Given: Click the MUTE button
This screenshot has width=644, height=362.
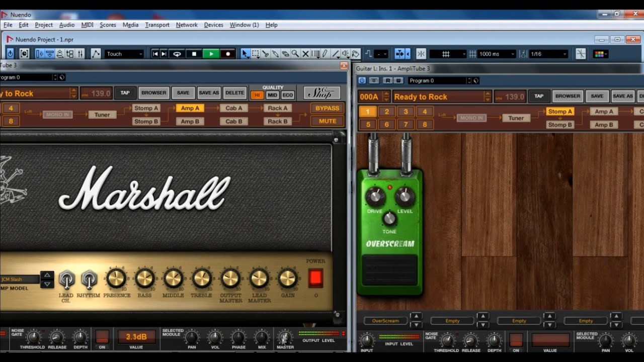Looking at the screenshot, I should tap(328, 121).
